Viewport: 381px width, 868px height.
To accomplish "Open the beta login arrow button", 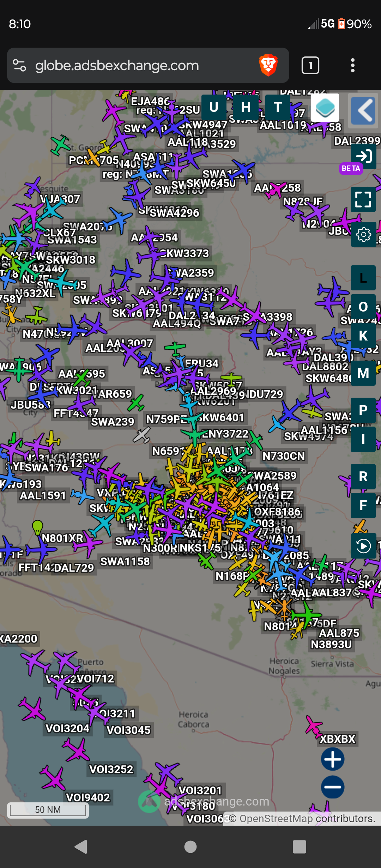I will coord(364,156).
